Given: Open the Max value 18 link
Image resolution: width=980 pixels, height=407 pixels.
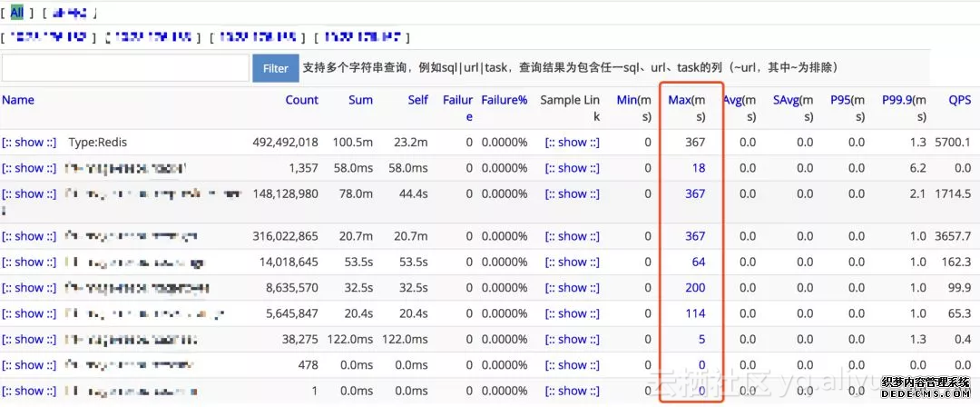Looking at the screenshot, I should click(698, 168).
